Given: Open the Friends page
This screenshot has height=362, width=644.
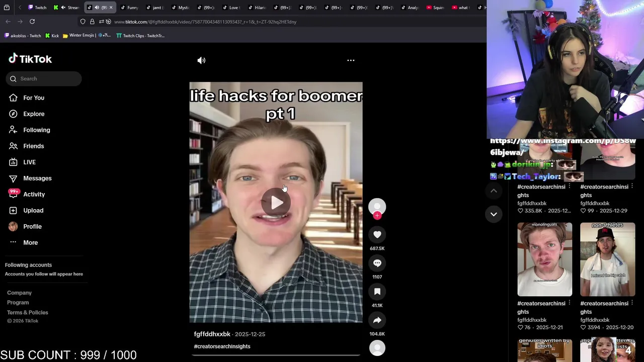Looking at the screenshot, I should coord(33,146).
